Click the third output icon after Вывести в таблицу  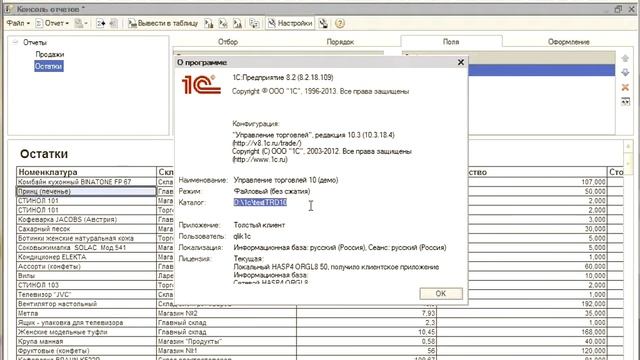(237, 23)
